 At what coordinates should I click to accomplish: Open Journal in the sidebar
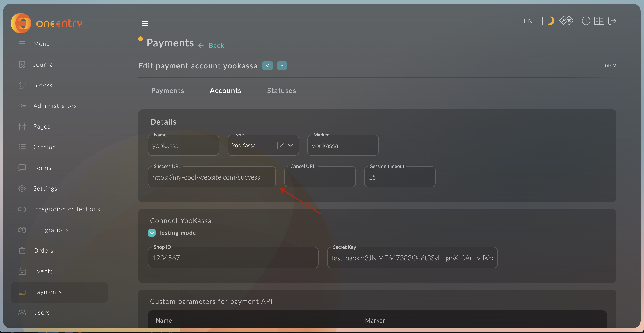[44, 64]
